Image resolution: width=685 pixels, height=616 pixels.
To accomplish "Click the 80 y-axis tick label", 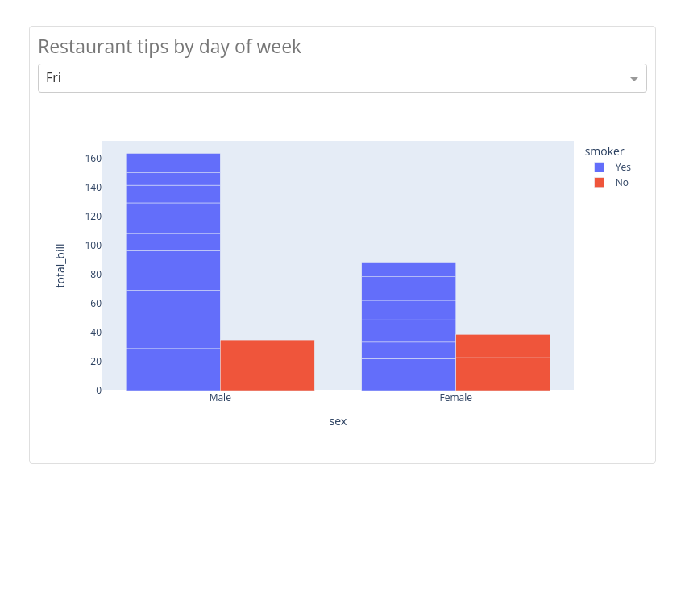I will click(96, 275).
